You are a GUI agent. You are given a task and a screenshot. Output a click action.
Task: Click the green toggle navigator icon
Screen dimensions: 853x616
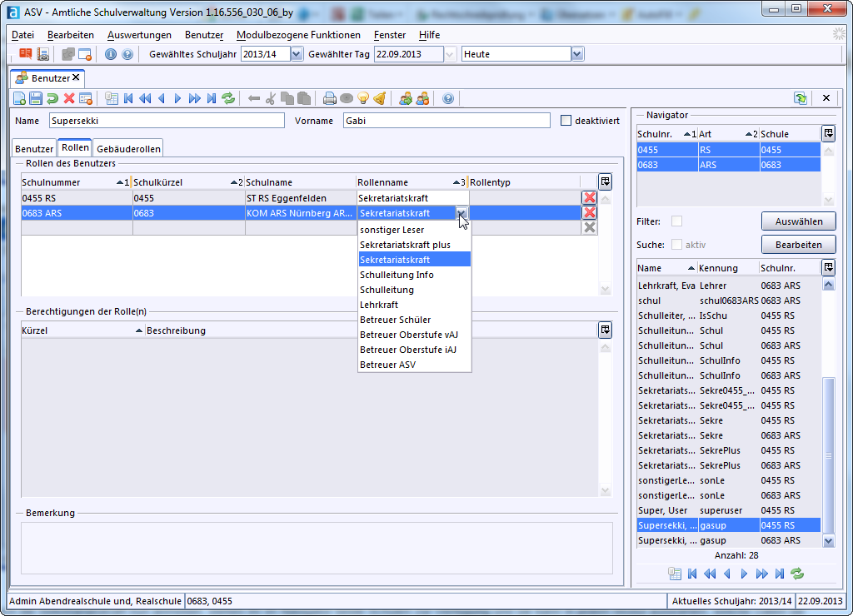coord(801,98)
